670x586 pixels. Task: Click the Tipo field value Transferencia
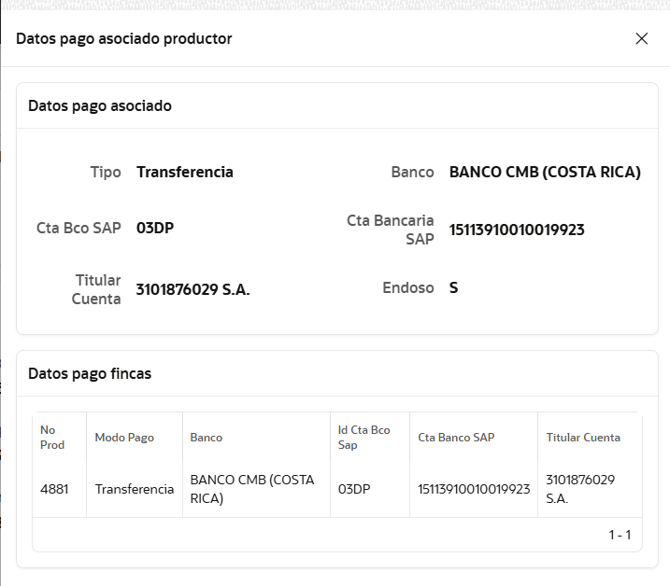[x=185, y=172]
